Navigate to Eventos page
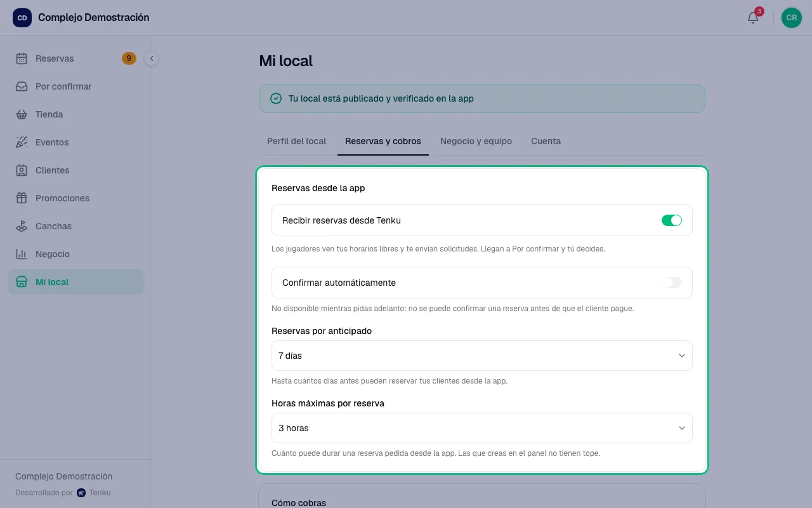The width and height of the screenshot is (812, 508). 76,142
